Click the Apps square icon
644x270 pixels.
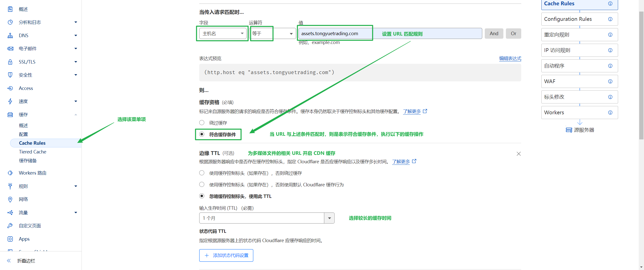(10, 239)
